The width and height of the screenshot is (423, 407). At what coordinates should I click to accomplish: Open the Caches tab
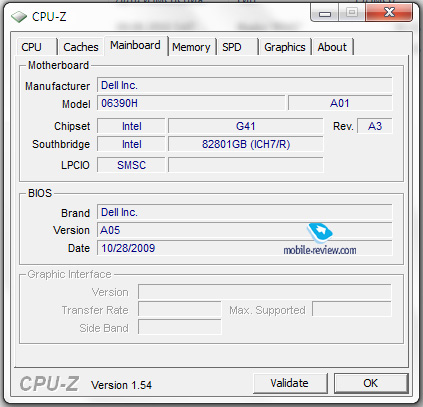[81, 47]
